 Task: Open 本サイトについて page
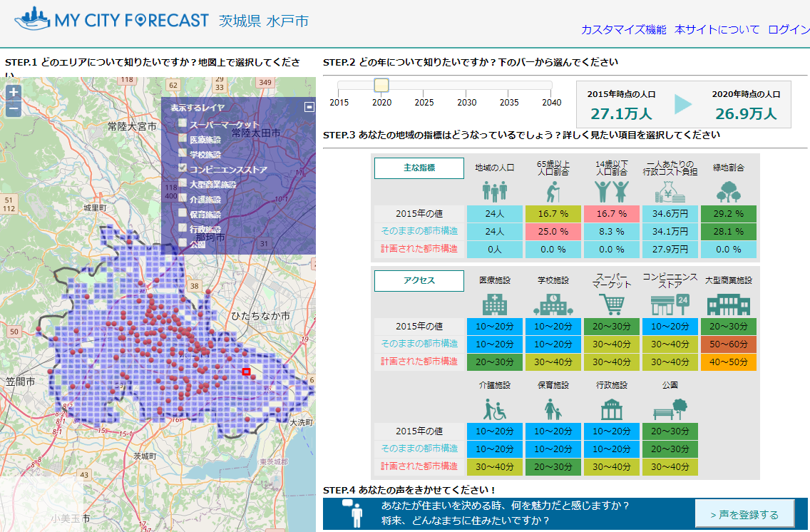717,30
